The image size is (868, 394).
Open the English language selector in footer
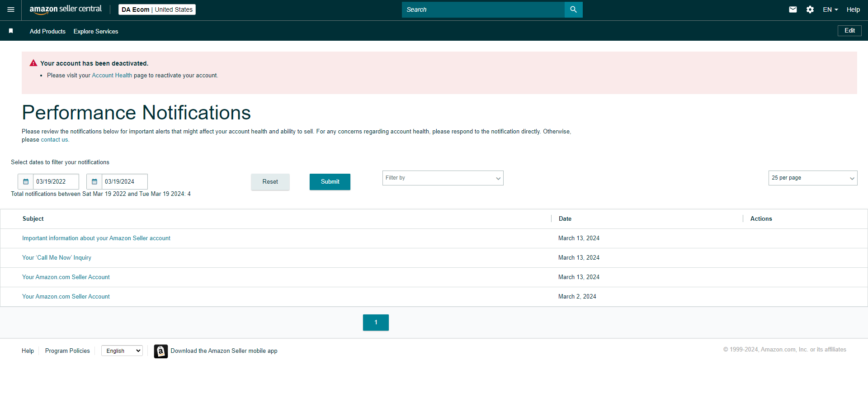(x=122, y=351)
